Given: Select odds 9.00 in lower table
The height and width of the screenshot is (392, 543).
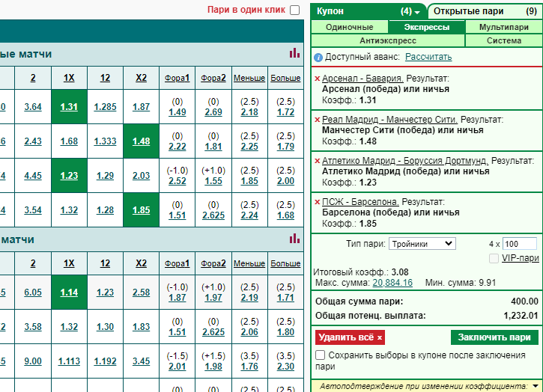Looking at the screenshot, I should tap(33, 361).
